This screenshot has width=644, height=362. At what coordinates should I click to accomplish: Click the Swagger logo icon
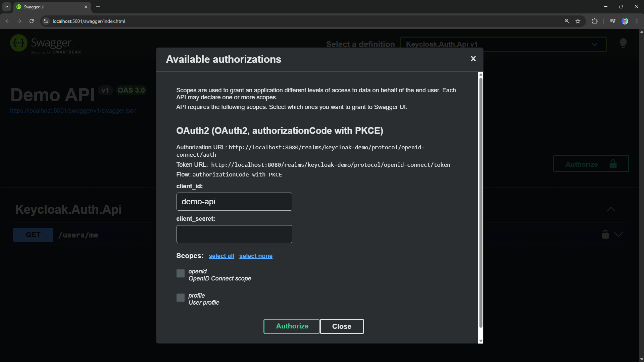tap(18, 43)
